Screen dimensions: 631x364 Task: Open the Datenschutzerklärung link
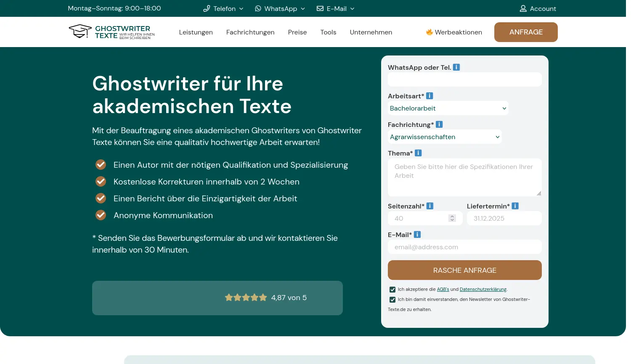(483, 289)
